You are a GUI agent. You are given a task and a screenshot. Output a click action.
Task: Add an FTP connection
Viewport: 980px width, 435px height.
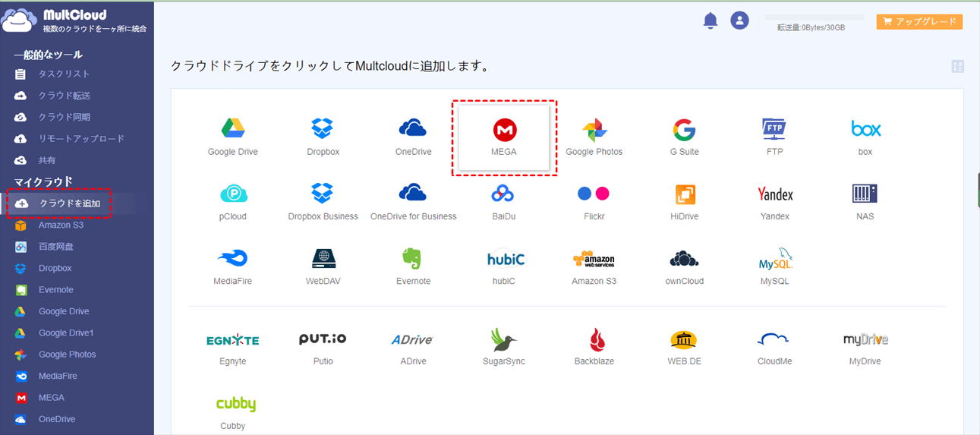(774, 137)
